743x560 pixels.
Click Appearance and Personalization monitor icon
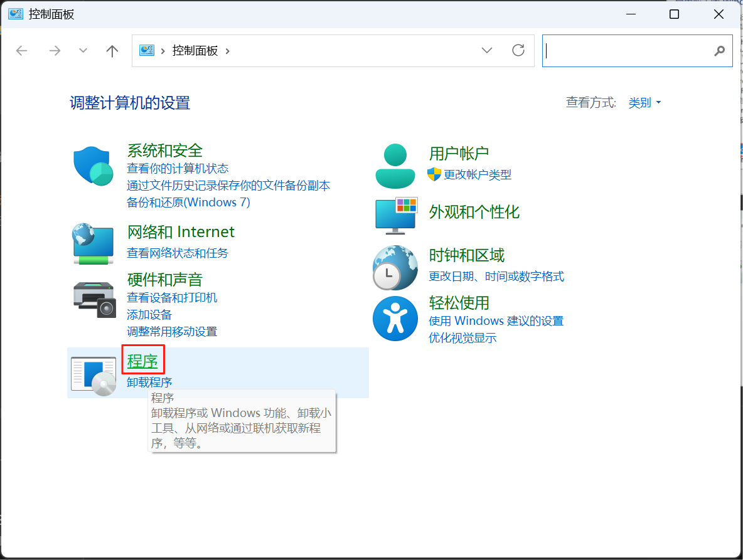tap(397, 216)
